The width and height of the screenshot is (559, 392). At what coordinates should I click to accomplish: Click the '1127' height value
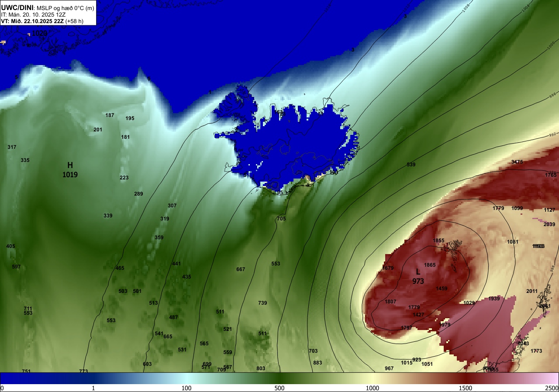pyautogui.click(x=549, y=210)
